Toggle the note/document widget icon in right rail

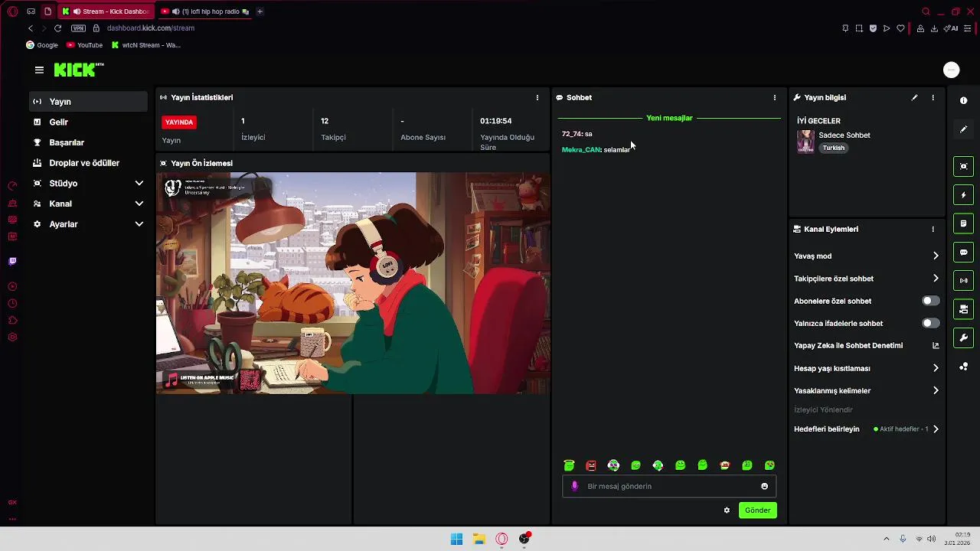963,223
